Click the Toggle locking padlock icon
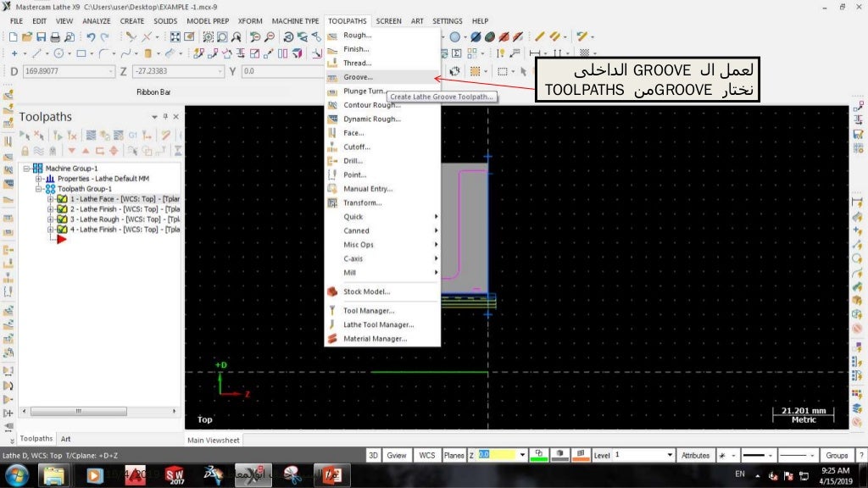Image resolution: width=868 pixels, height=488 pixels. (25, 151)
